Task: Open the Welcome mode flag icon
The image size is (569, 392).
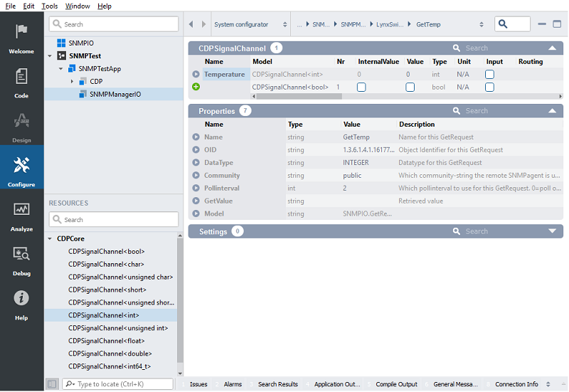Action: (21, 36)
